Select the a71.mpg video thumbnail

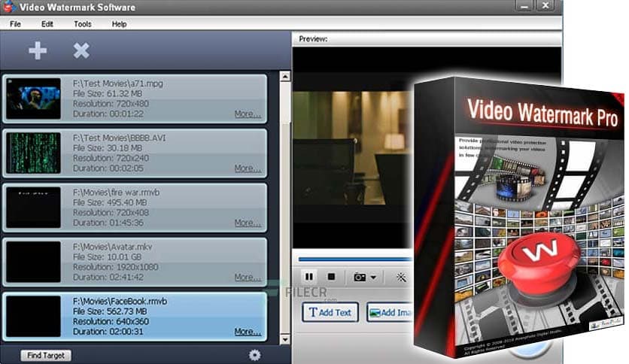pyautogui.click(x=33, y=99)
